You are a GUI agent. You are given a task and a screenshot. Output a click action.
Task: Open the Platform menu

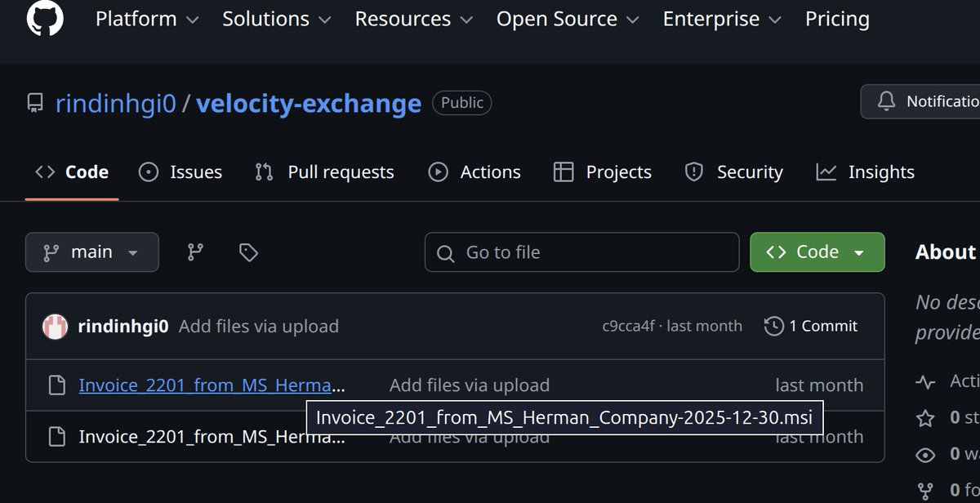(147, 19)
